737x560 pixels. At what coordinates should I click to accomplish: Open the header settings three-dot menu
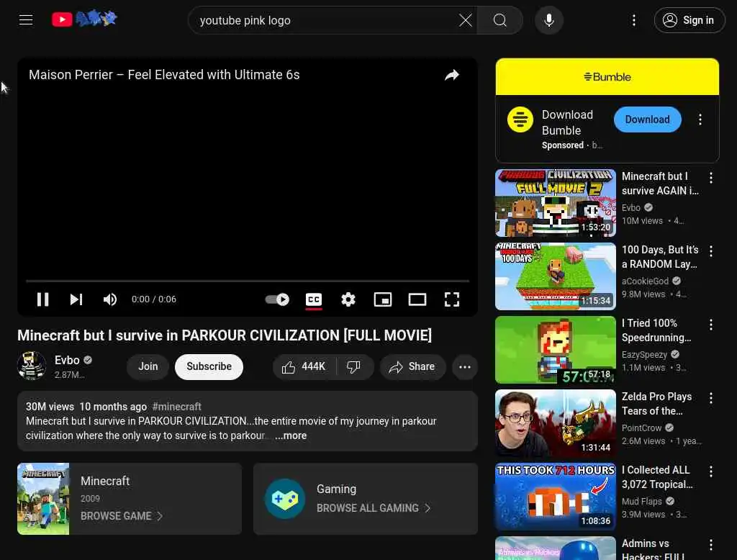coord(634,20)
